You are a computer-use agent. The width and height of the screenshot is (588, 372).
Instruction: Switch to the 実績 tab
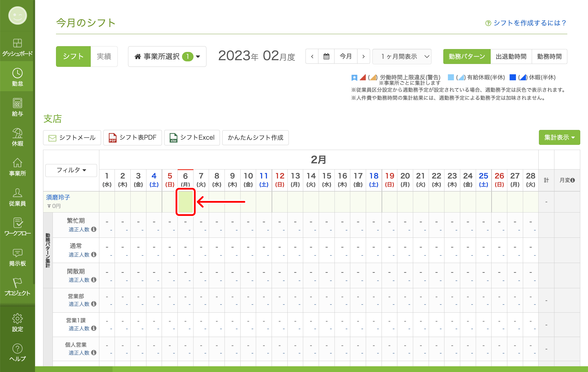click(104, 57)
